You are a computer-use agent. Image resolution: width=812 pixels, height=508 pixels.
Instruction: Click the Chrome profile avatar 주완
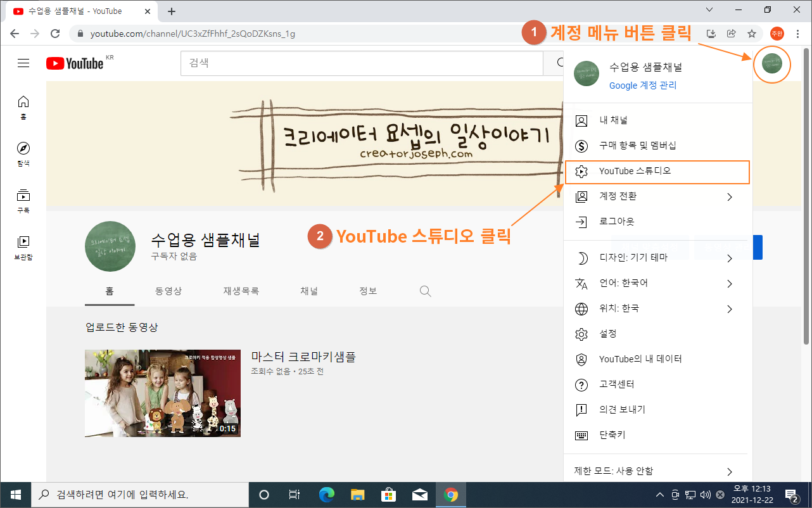tap(777, 34)
